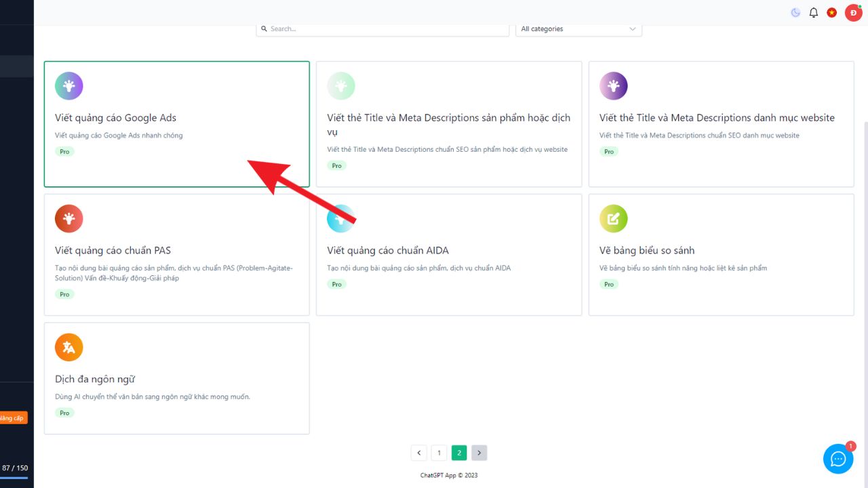
Task: Click the Search input field
Action: pyautogui.click(x=382, y=29)
